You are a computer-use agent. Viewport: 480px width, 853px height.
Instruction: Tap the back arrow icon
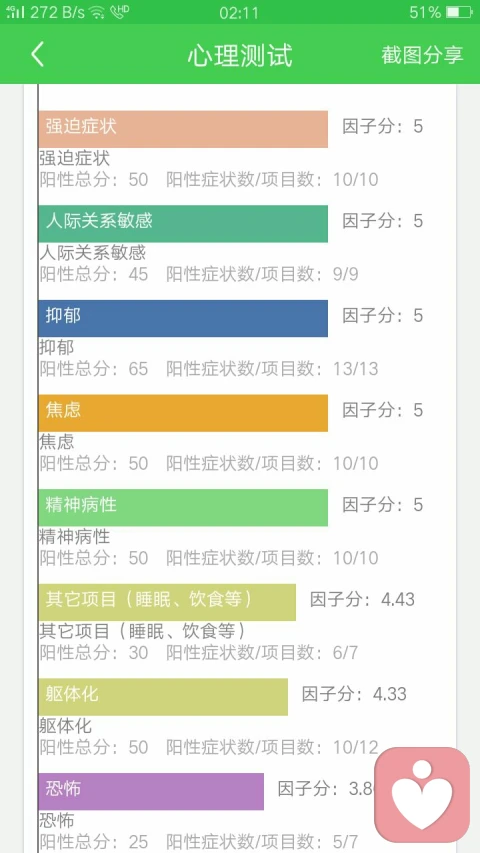pos(37,55)
